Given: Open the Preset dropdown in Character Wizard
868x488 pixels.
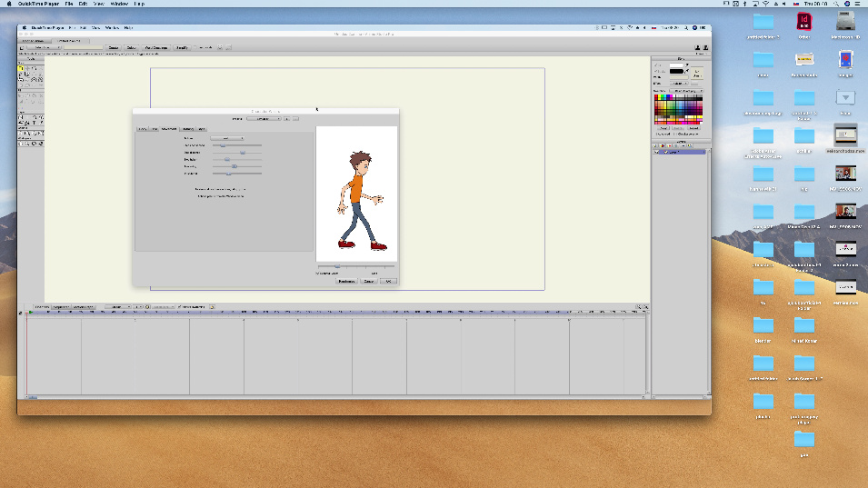Looking at the screenshot, I should coord(264,118).
